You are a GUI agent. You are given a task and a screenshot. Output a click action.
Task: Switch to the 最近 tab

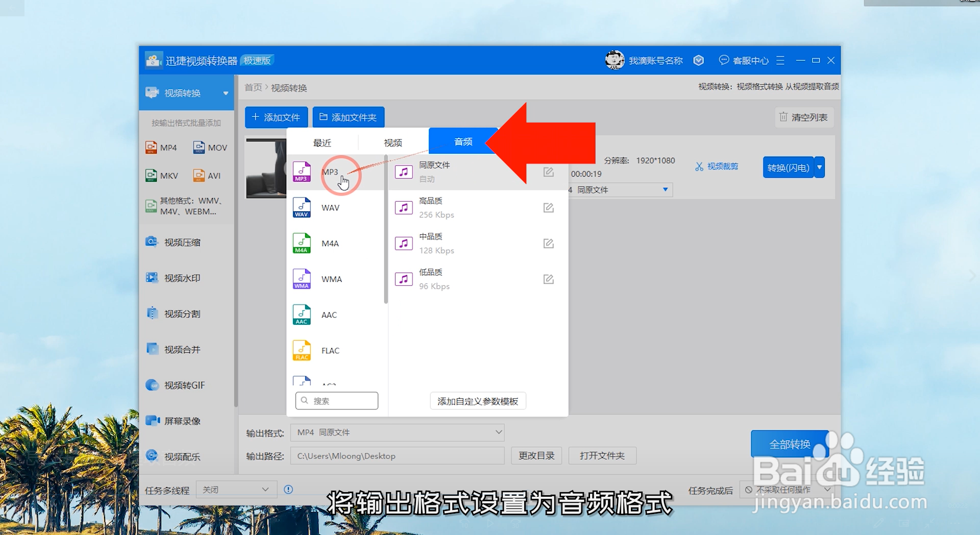pyautogui.click(x=322, y=142)
